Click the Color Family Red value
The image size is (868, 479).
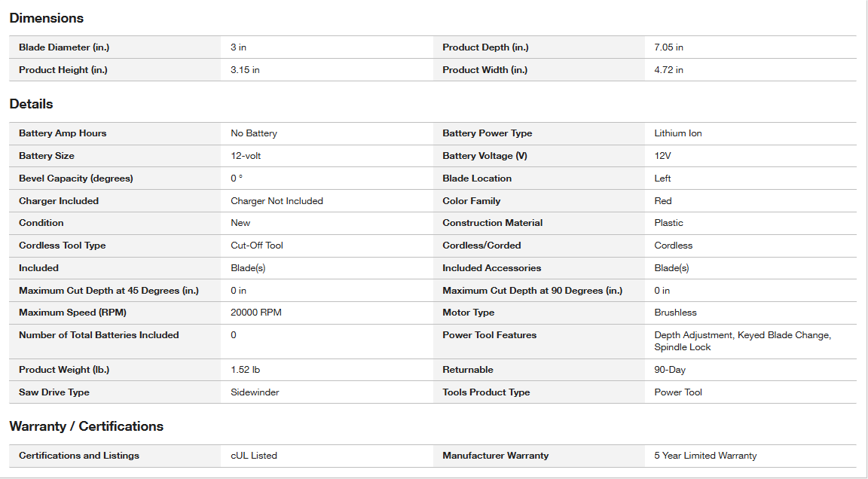662,201
